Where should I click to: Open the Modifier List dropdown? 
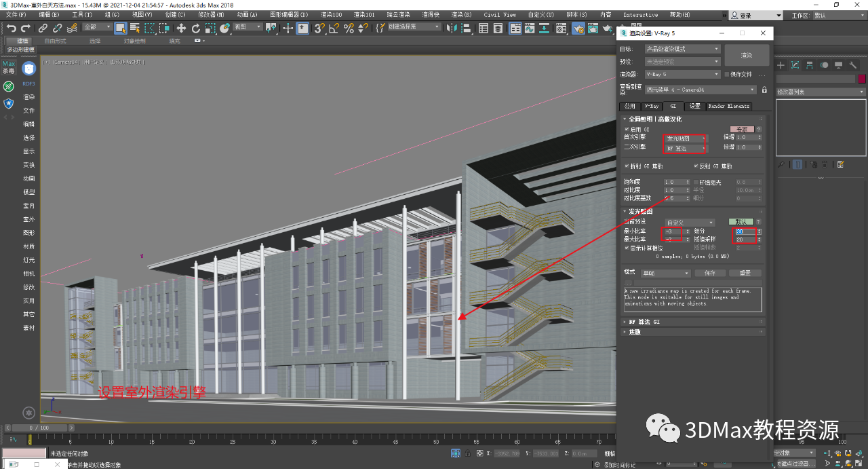pos(821,92)
